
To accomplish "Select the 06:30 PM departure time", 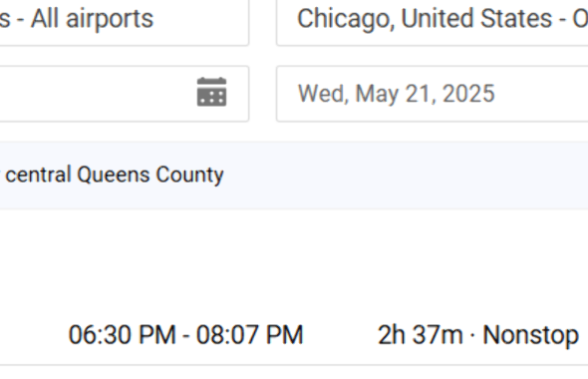I will [122, 335].
